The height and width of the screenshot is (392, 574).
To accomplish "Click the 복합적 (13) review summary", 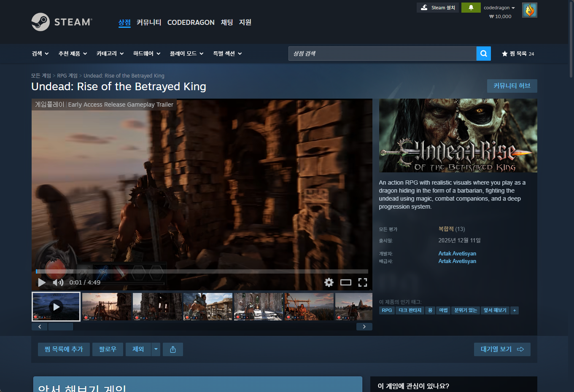I will [452, 229].
